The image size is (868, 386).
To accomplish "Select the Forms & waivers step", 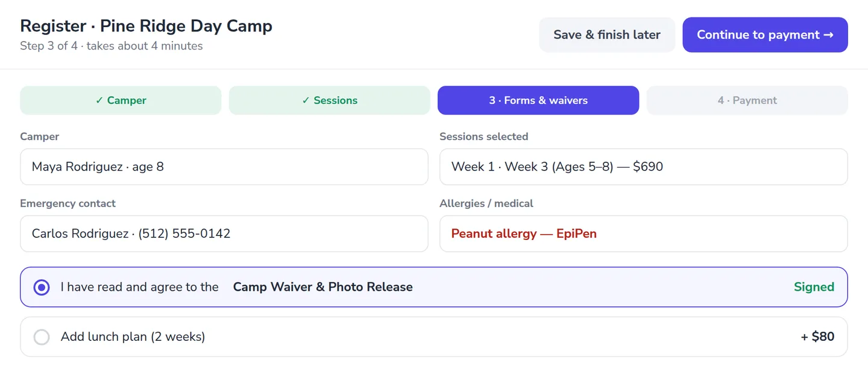I will 538,100.
